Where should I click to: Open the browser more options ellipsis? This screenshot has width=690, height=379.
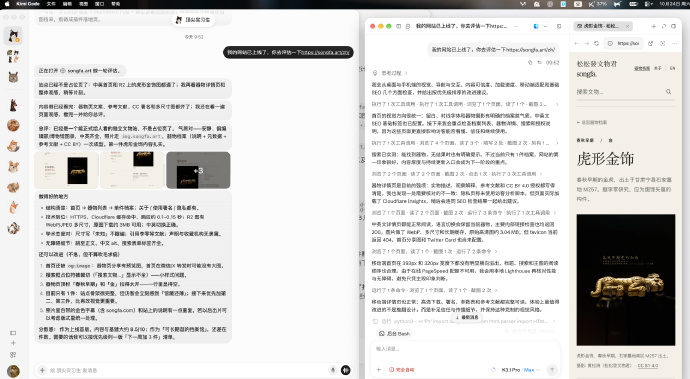[x=675, y=44]
